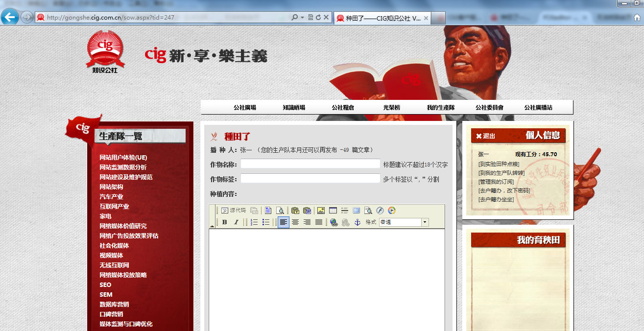Click the 作物名称 title input field

310,164
